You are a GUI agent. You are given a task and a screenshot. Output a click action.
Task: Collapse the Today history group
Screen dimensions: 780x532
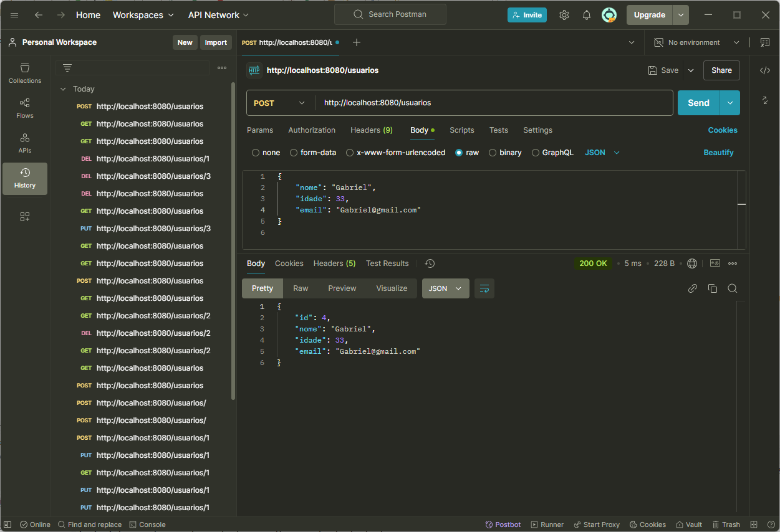[x=63, y=89]
